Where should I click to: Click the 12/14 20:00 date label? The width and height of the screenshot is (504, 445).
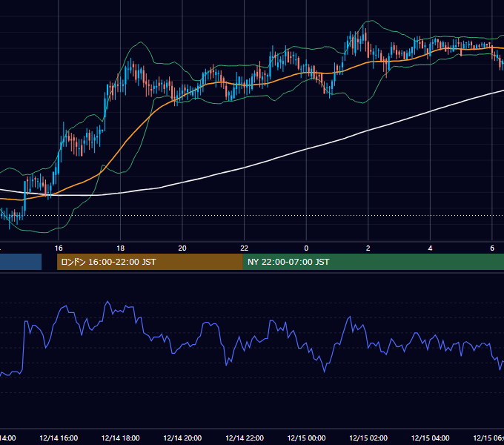[182, 438]
